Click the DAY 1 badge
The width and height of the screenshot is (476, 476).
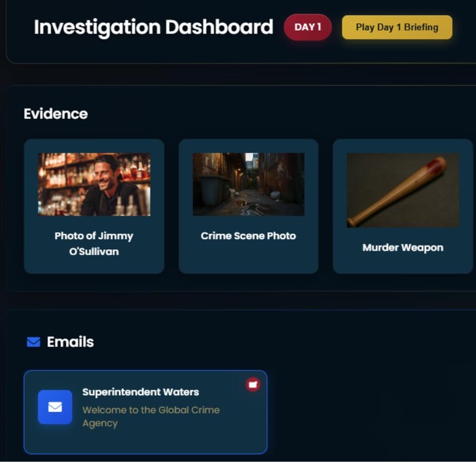click(x=308, y=27)
